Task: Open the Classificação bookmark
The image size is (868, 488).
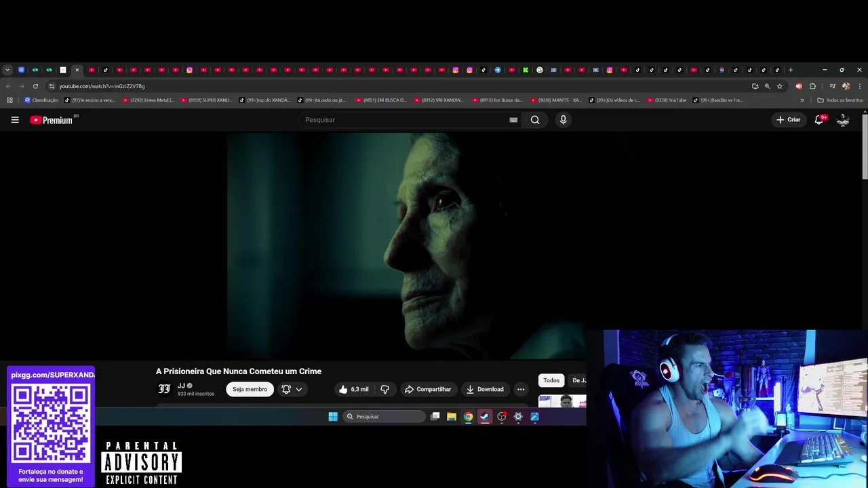Action: pos(41,100)
